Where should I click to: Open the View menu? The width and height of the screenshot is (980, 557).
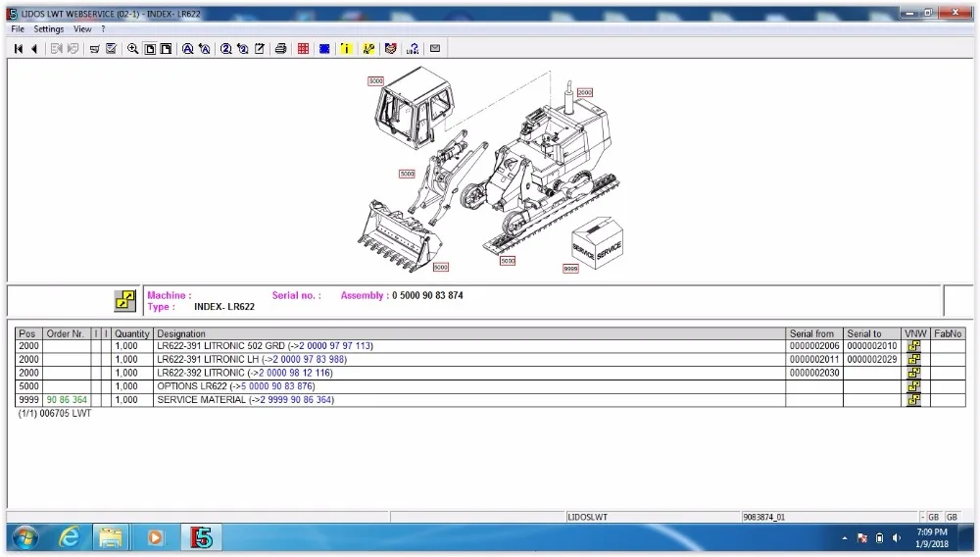point(82,28)
